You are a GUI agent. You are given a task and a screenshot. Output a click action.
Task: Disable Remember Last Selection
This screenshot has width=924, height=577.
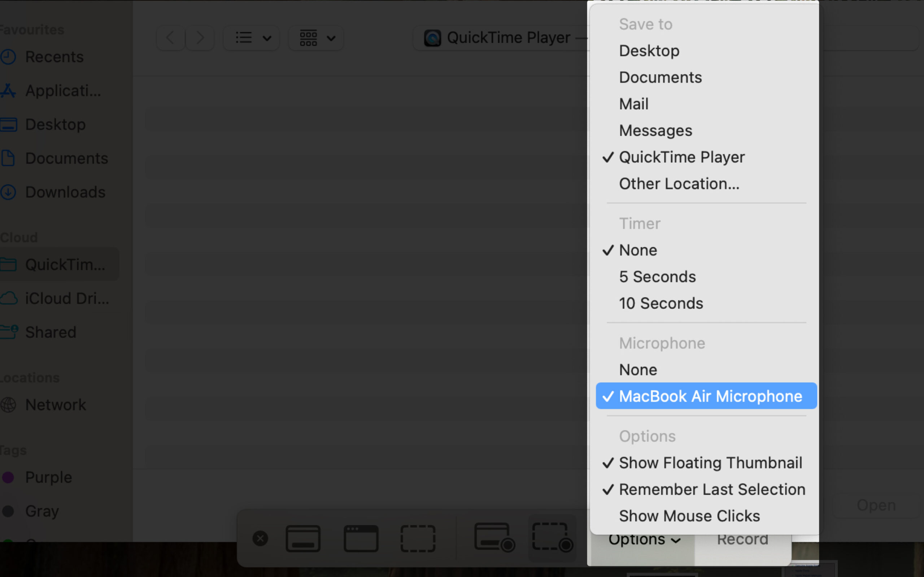pos(712,489)
